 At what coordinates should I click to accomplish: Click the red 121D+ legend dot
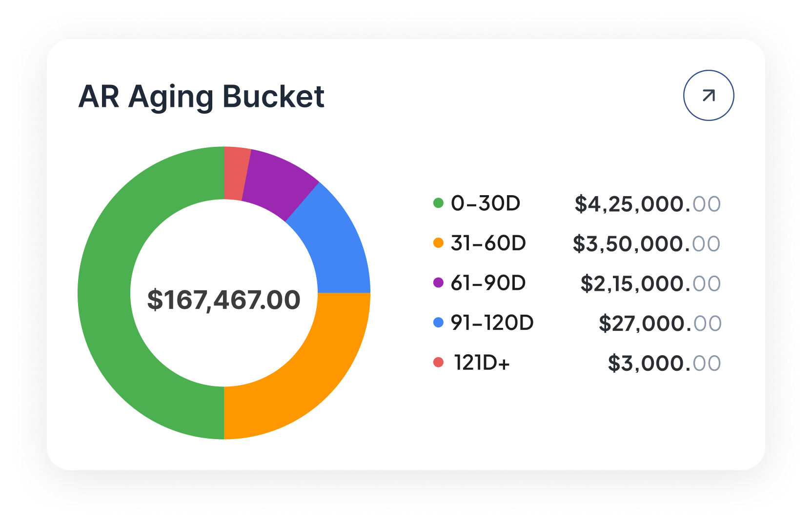click(x=438, y=362)
